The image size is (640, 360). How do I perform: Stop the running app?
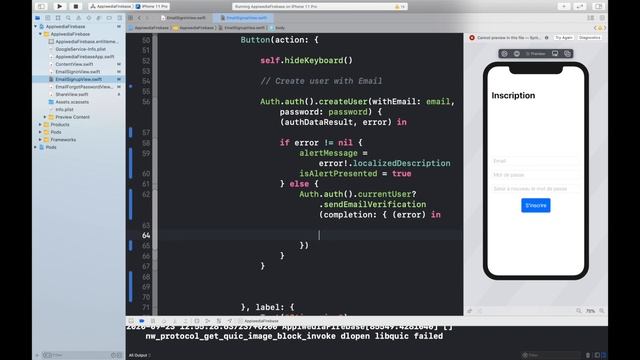click(76, 6)
